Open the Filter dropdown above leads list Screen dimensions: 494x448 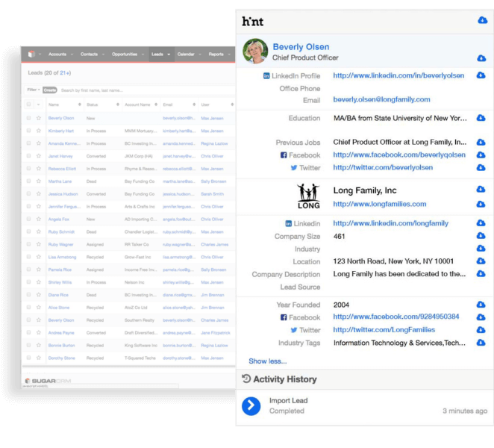click(x=33, y=90)
